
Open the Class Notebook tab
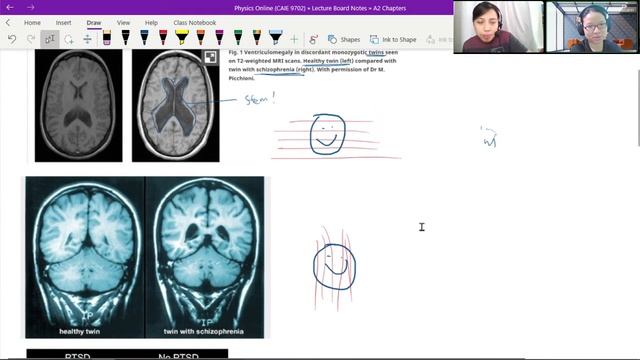tap(195, 23)
